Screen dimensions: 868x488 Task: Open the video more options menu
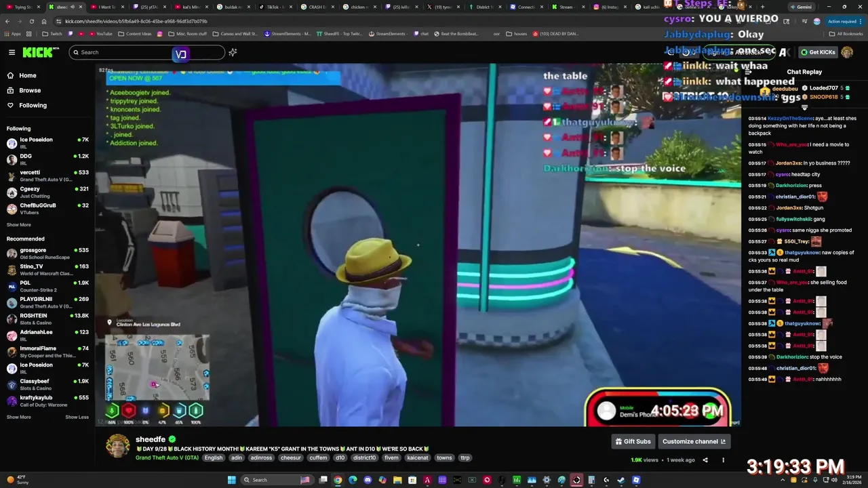click(x=723, y=460)
